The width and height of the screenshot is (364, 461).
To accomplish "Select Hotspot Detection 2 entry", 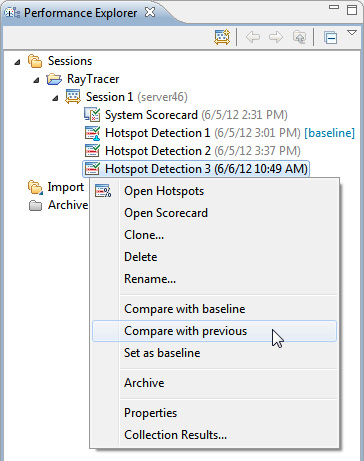I will (203, 151).
